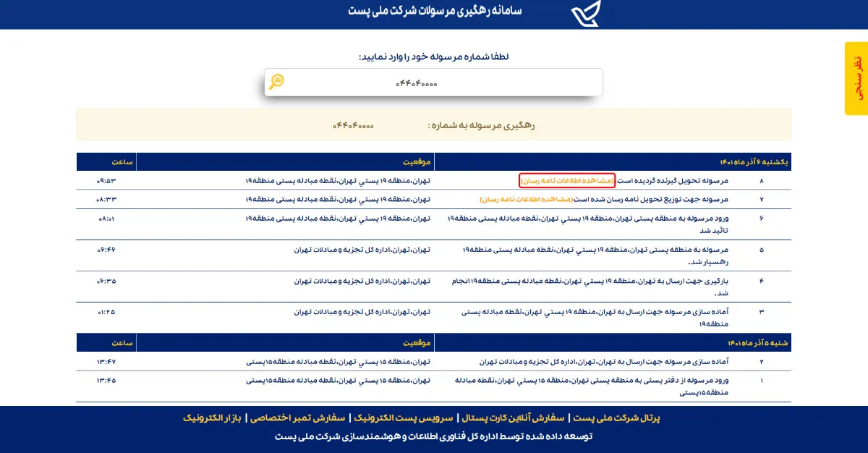
Task: Open بازار الکترونیک footer link
Action: pos(212,418)
